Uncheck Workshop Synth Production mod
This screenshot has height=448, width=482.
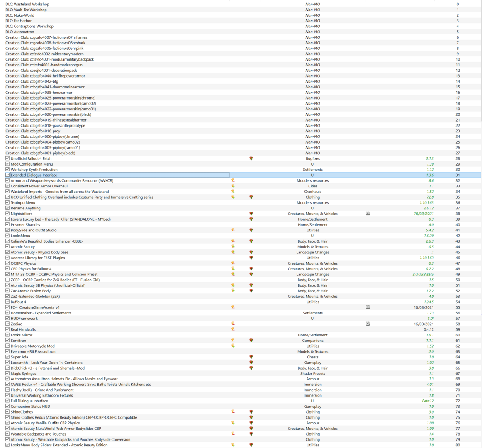(x=7, y=169)
